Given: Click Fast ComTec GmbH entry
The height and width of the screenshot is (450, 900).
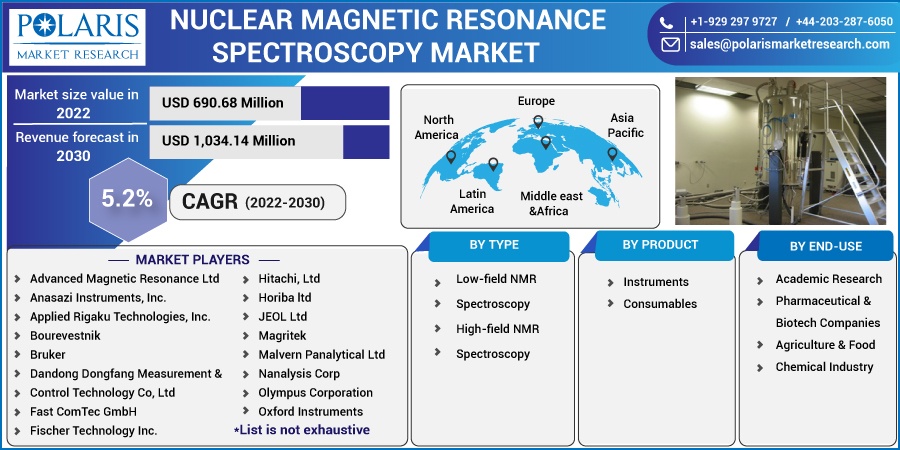Looking at the screenshot, I should pyautogui.click(x=83, y=412).
